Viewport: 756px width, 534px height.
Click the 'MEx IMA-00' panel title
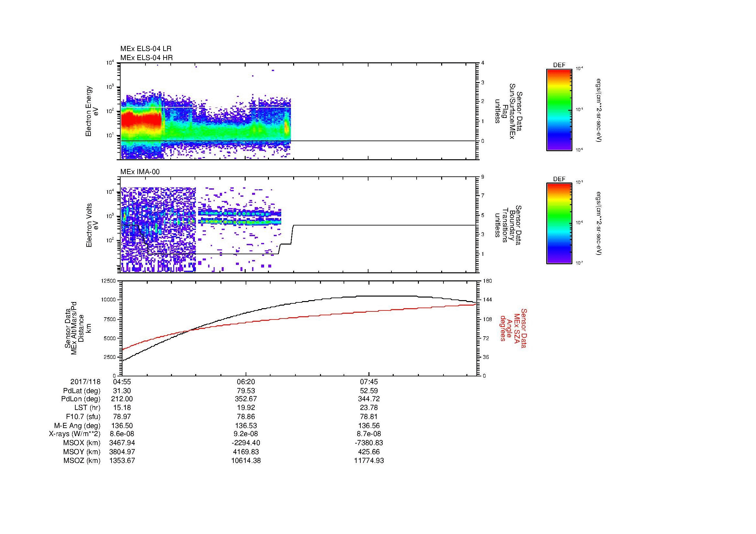pos(140,172)
